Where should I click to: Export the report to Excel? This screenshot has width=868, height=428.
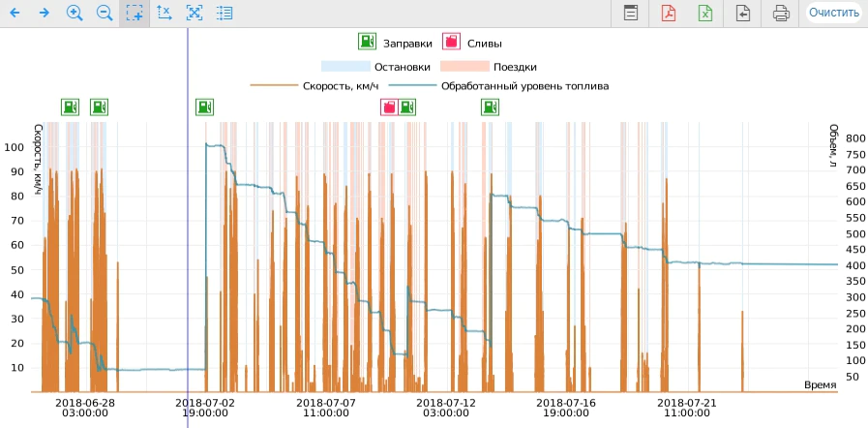pyautogui.click(x=705, y=13)
